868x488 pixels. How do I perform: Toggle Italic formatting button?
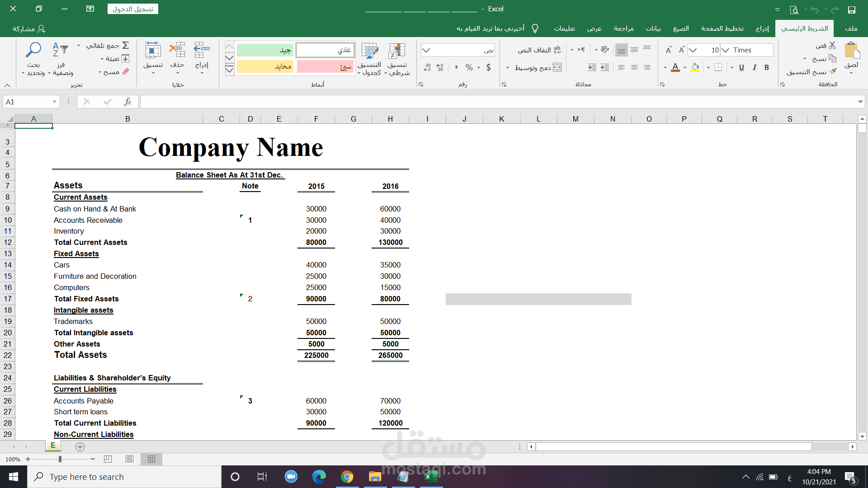click(754, 67)
